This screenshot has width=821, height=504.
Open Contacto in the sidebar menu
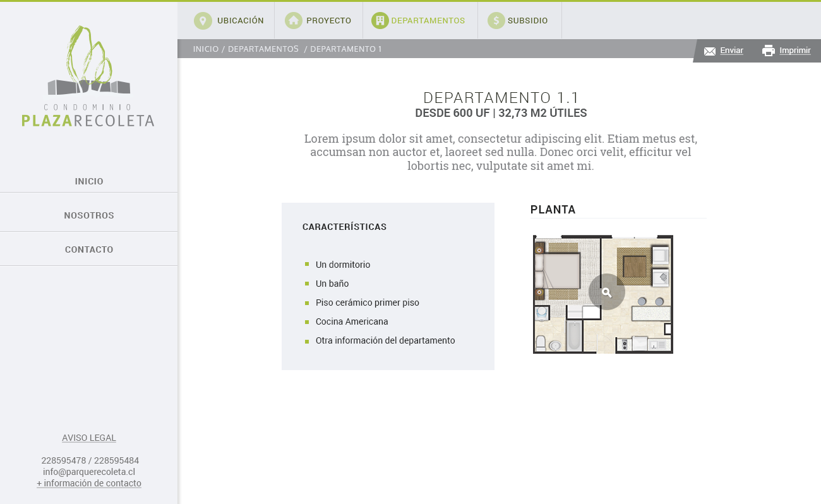pyautogui.click(x=89, y=249)
